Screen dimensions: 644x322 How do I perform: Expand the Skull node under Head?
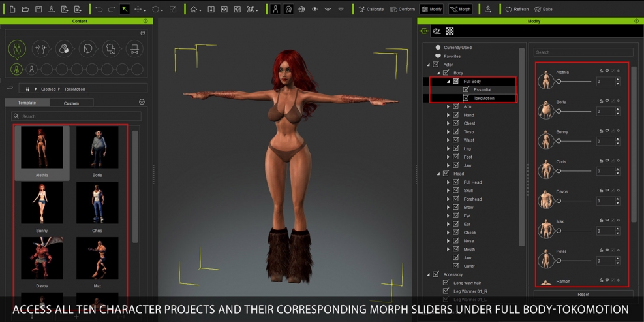(448, 191)
